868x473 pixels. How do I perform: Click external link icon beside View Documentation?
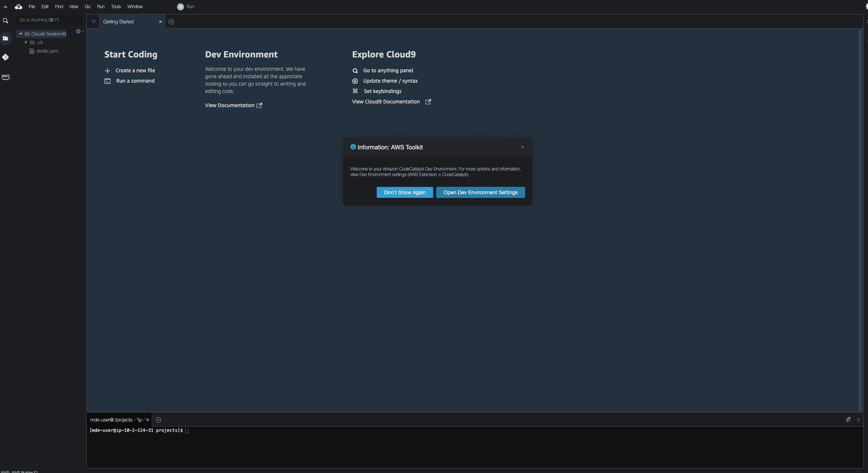[x=260, y=105]
